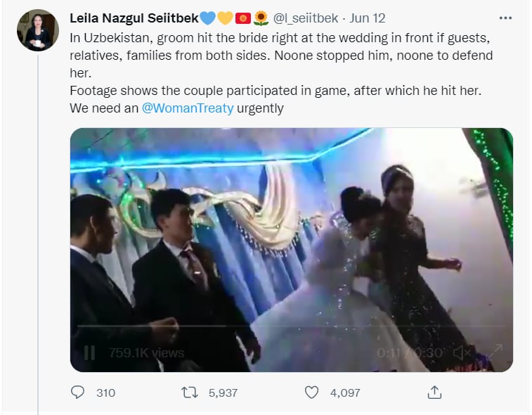Click the retweet arrows icon
The height and width of the screenshot is (415, 532).
[x=190, y=392]
